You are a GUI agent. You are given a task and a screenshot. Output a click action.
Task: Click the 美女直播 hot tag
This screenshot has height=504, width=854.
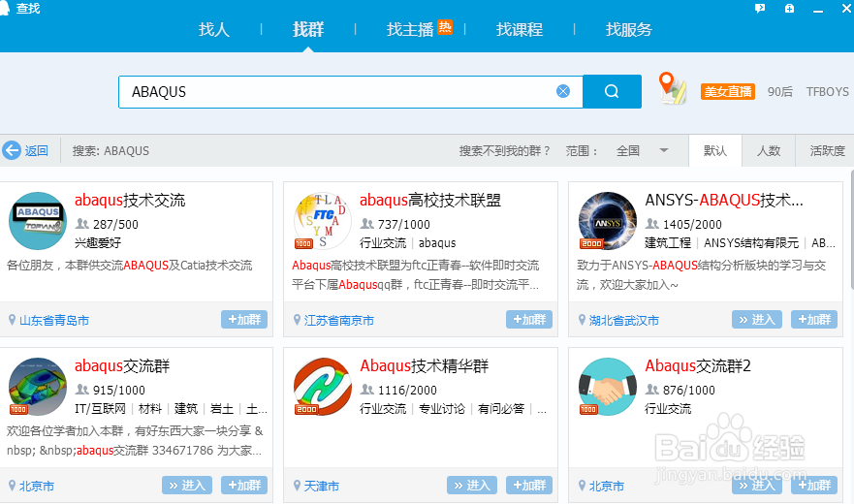pyautogui.click(x=728, y=91)
